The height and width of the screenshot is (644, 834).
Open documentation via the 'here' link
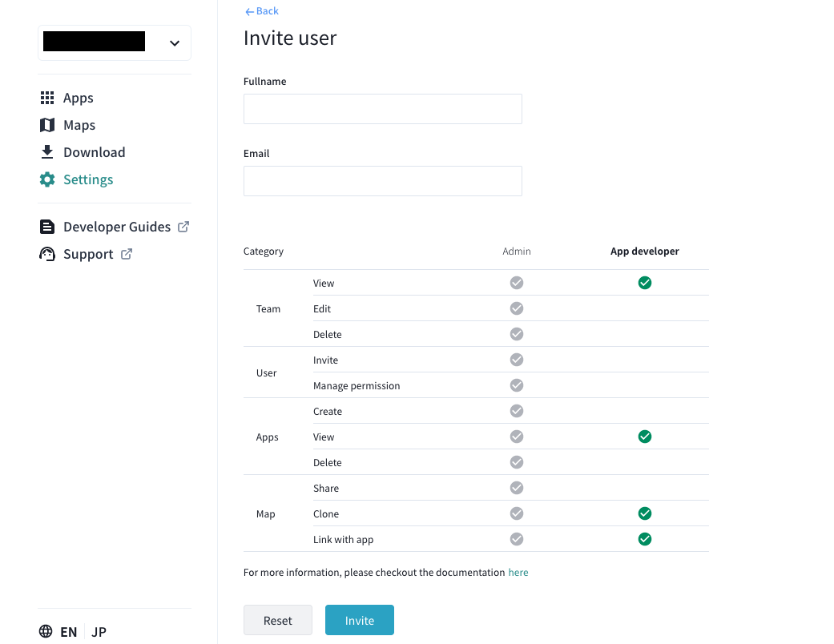pos(518,572)
